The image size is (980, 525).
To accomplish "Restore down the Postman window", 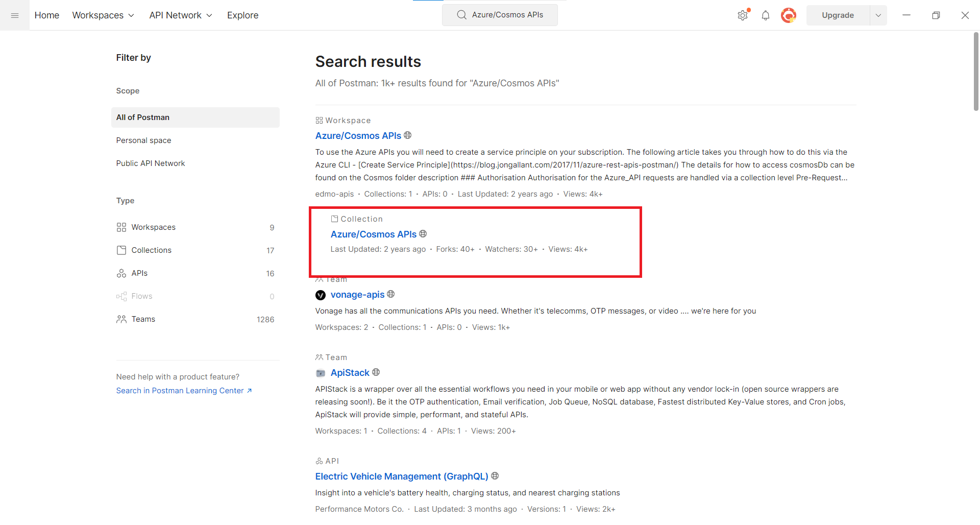I will click(x=936, y=15).
